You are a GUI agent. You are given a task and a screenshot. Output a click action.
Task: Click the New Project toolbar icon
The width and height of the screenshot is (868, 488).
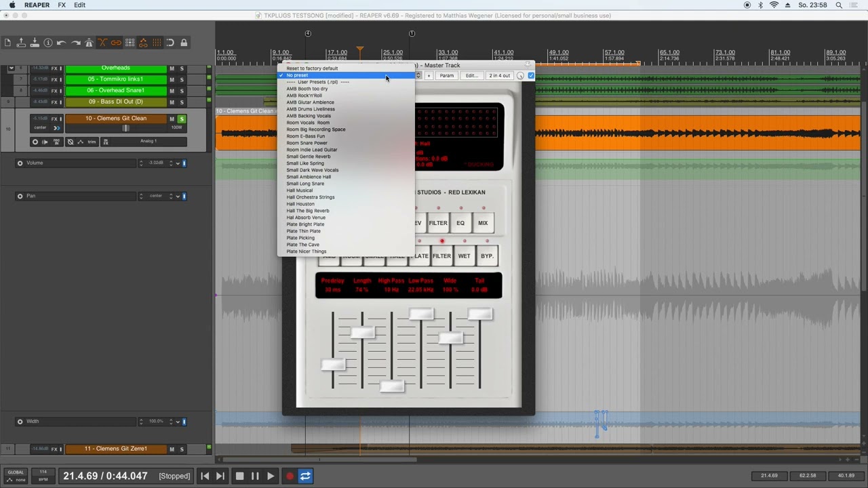7,43
